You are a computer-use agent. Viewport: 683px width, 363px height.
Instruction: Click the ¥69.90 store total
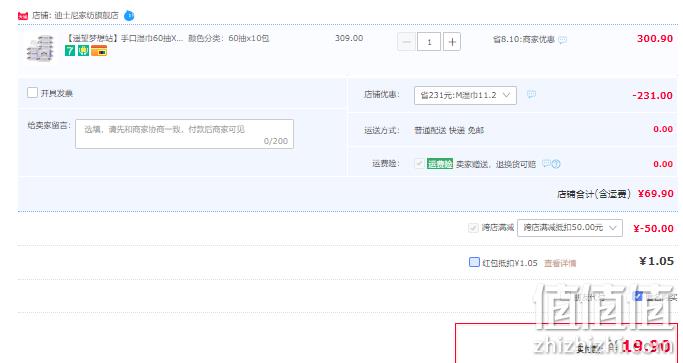pos(656,193)
